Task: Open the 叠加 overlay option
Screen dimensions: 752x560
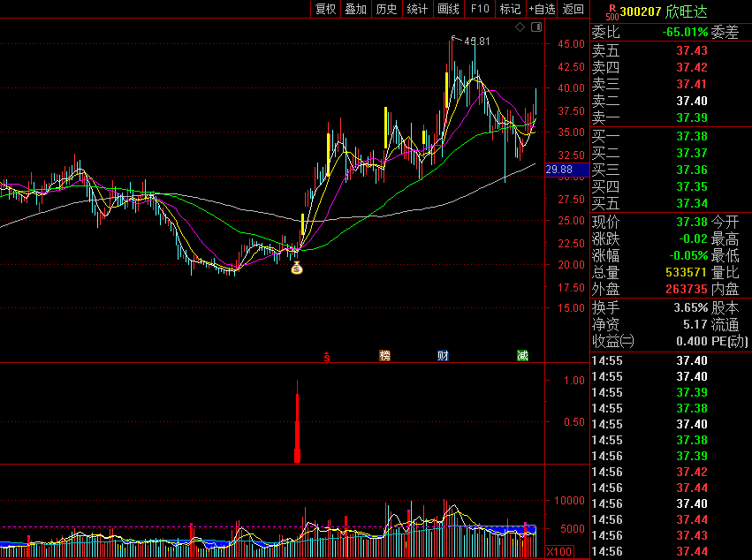Action: [x=356, y=9]
